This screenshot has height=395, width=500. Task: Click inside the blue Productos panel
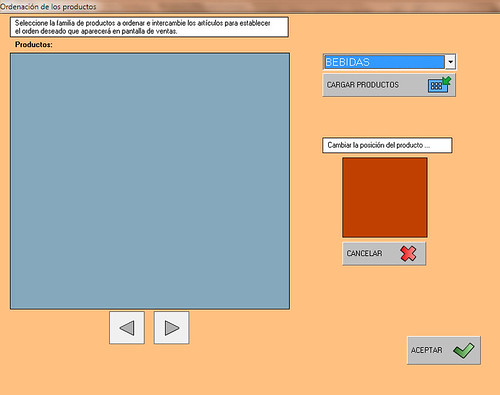[150, 181]
